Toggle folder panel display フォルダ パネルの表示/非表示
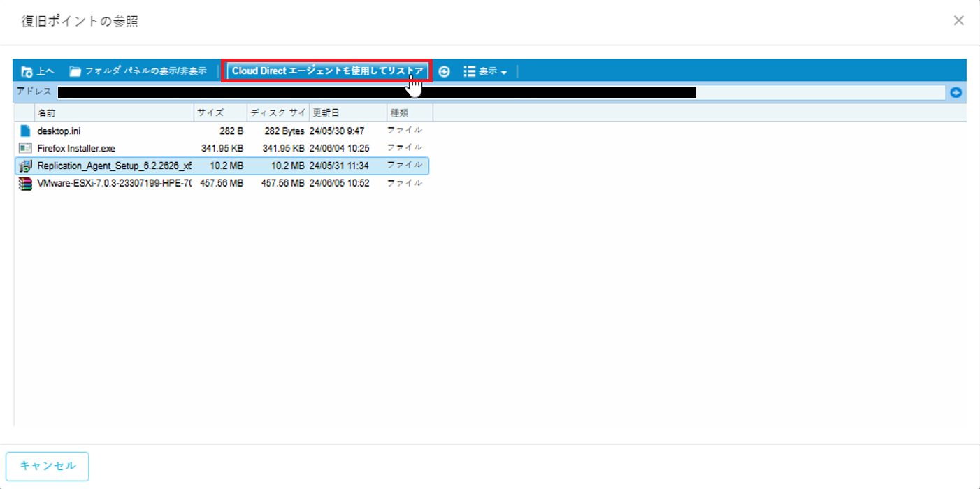Viewport: 980px width, 489px height. click(x=138, y=71)
